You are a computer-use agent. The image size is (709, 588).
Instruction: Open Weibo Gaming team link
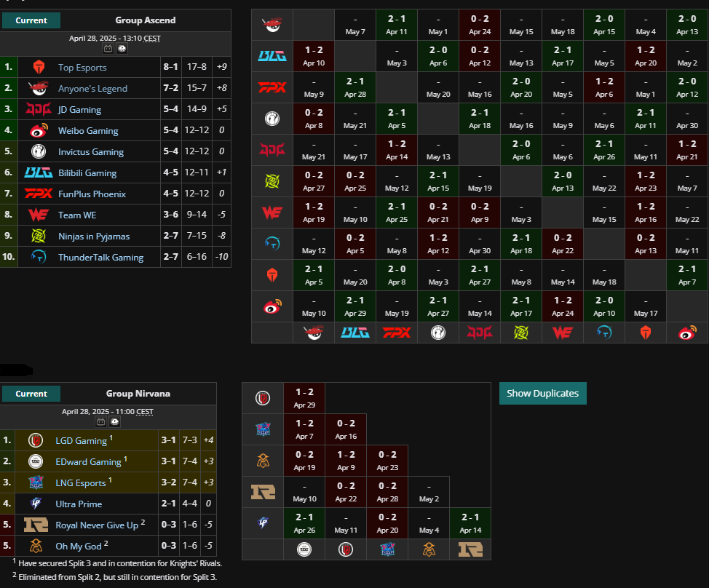click(x=88, y=130)
